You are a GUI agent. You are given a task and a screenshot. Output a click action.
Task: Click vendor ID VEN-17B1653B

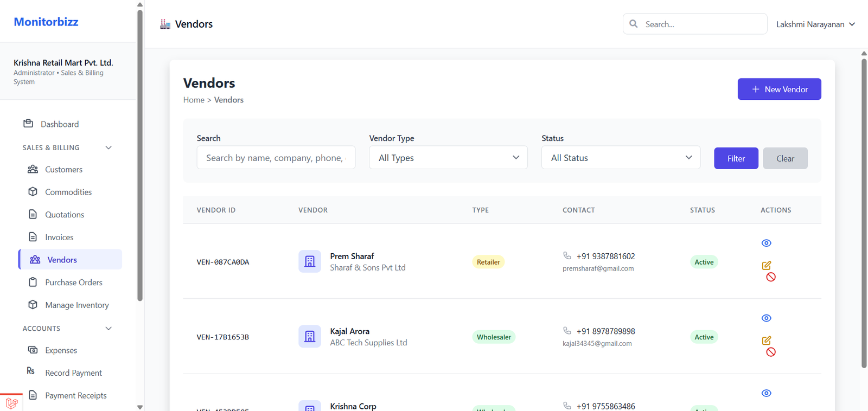[x=223, y=337]
